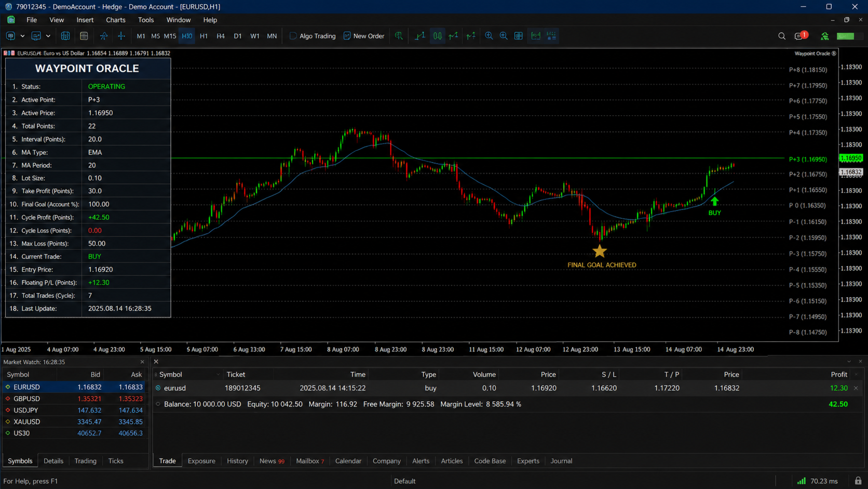Zoom in on the chart
Image resolution: width=868 pixels, height=489 pixels.
click(489, 36)
